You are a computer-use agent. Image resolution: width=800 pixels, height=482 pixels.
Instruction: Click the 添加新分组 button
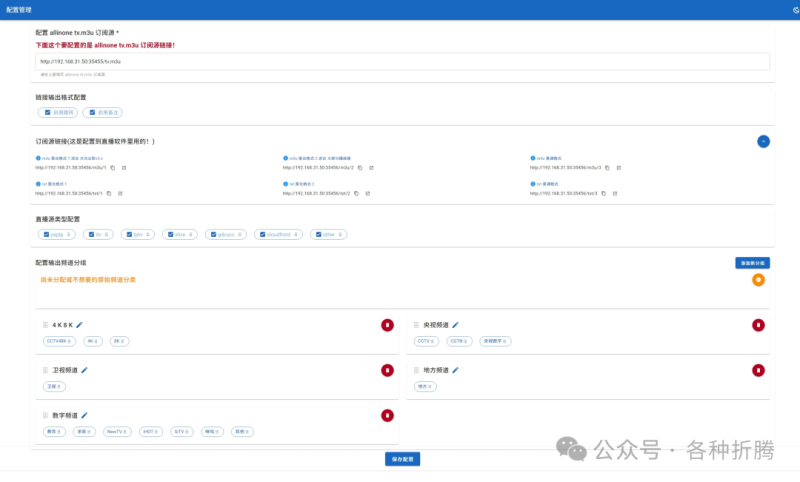[x=751, y=263]
